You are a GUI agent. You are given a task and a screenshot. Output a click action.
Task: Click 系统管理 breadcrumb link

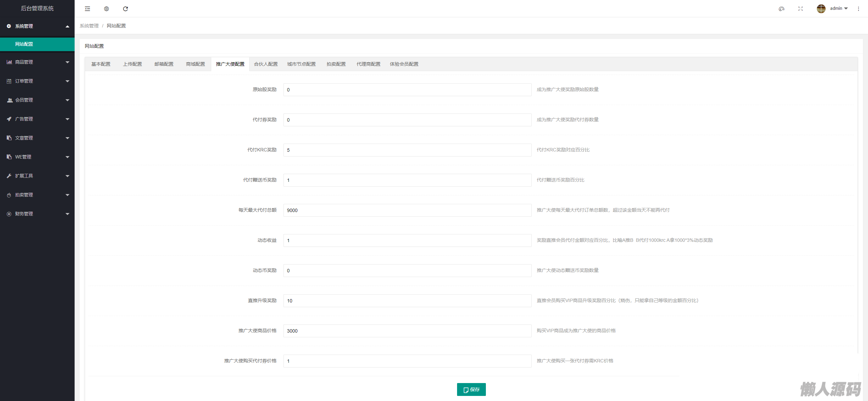(x=89, y=26)
